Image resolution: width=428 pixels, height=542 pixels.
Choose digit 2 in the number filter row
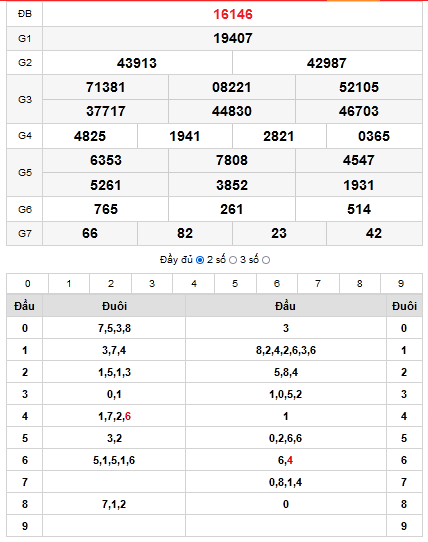point(111,284)
